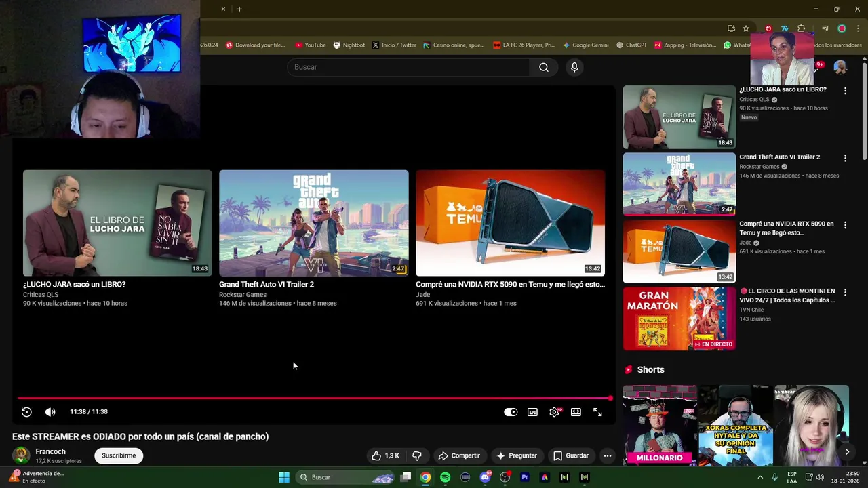This screenshot has height=488, width=868.
Task: Open end-screen LUCHO JARA video thumbnail
Action: (117, 223)
